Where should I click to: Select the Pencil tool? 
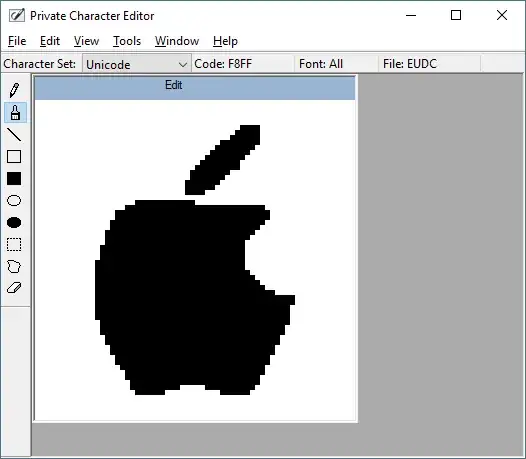(x=14, y=90)
